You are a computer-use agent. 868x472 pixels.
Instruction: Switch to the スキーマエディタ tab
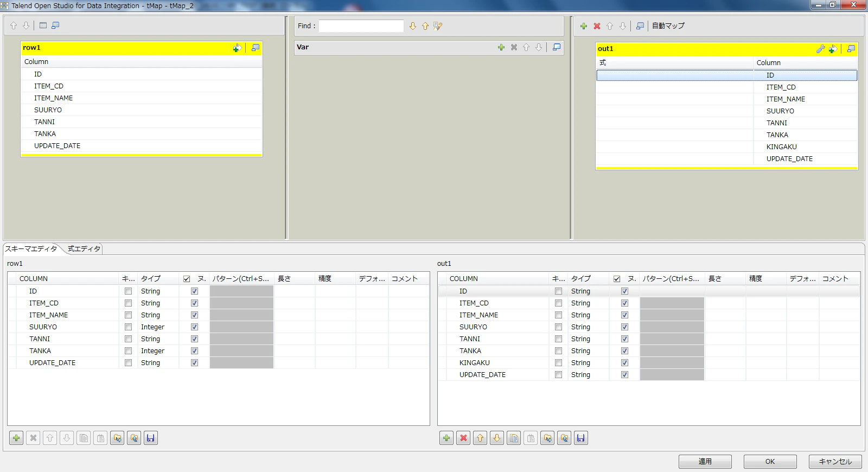click(x=31, y=249)
